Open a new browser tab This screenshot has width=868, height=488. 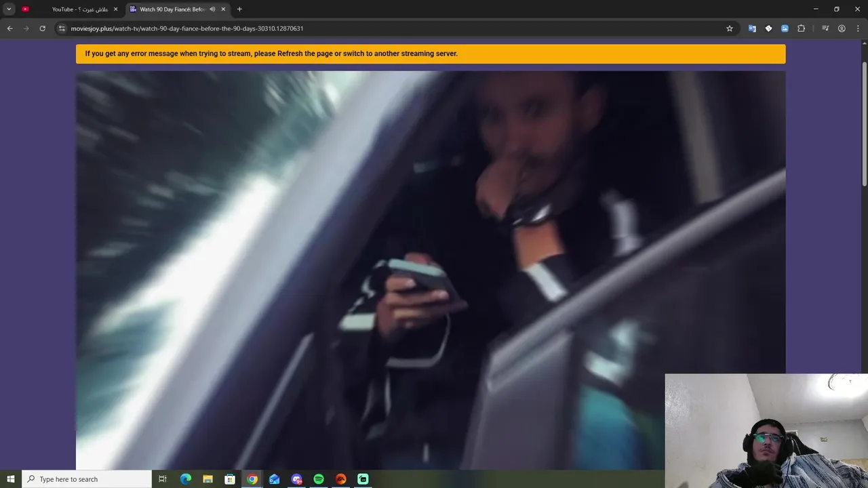pyautogui.click(x=239, y=9)
